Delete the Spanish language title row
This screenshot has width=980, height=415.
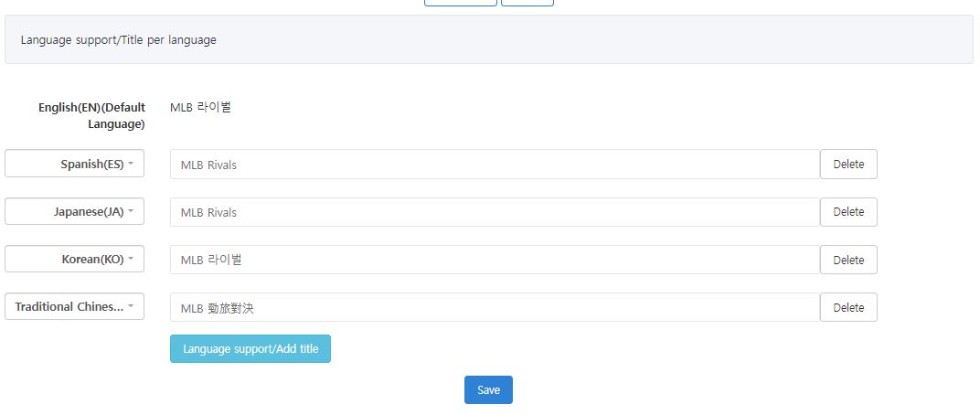pos(848,165)
